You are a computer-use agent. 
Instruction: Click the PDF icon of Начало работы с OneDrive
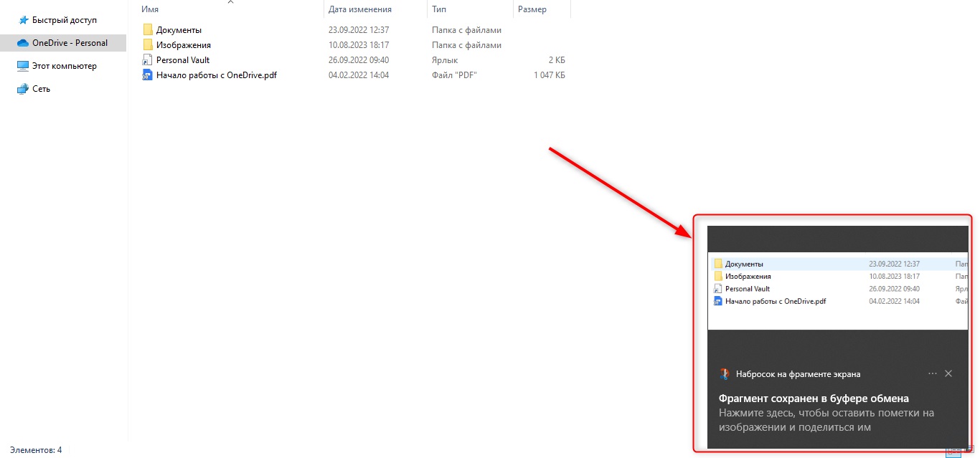click(x=148, y=75)
